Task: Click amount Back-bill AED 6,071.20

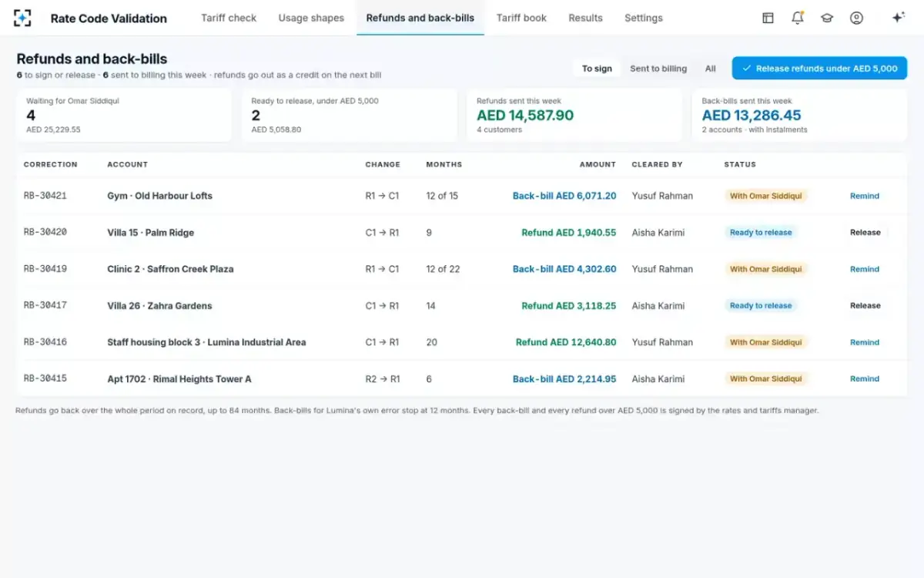Action: pyautogui.click(x=564, y=196)
